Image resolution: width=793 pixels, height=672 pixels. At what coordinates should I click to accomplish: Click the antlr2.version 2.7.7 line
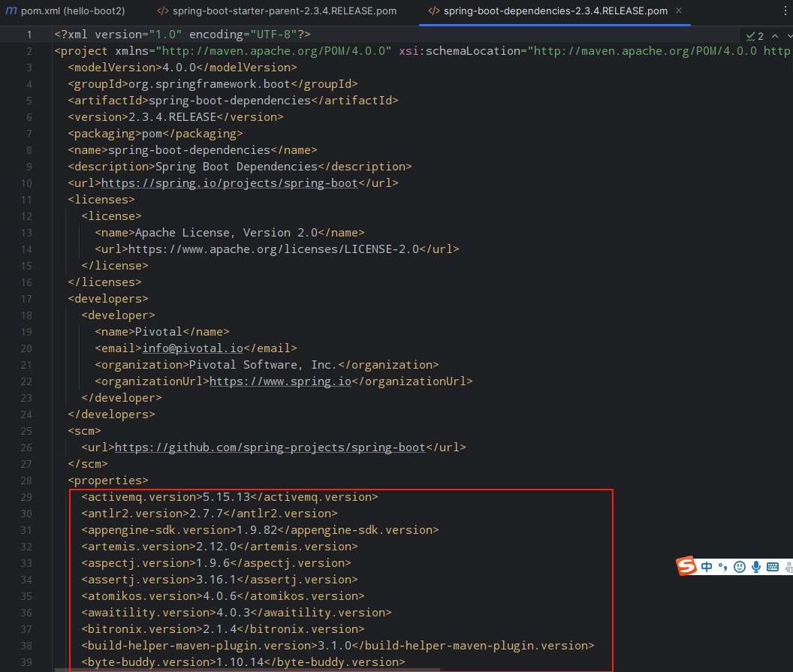210,514
